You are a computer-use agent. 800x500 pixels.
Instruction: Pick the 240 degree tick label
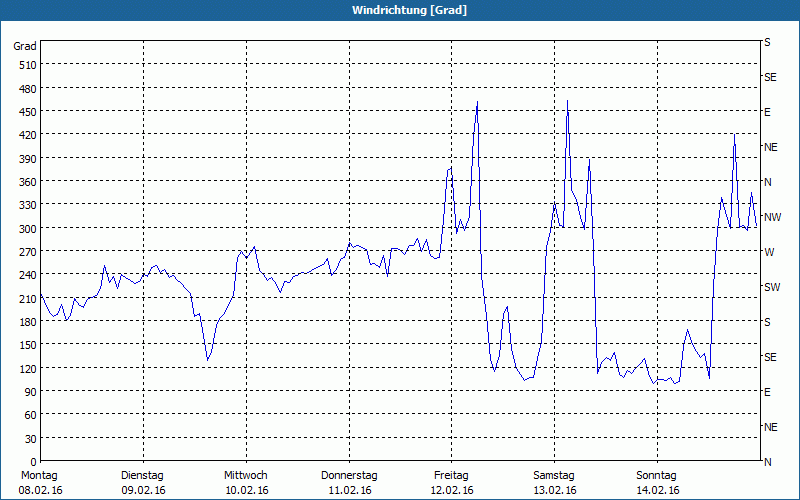click(x=28, y=275)
